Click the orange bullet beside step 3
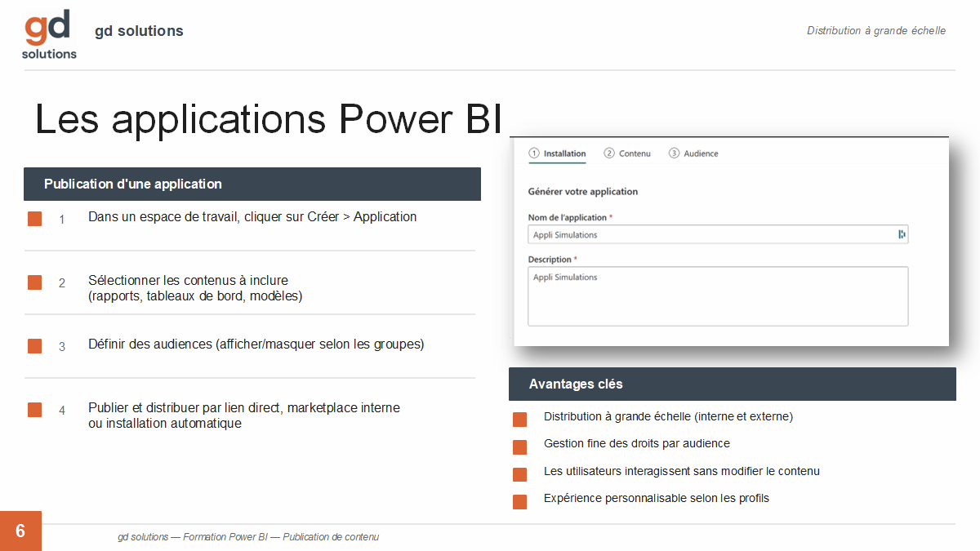980x551 pixels. tap(34, 346)
